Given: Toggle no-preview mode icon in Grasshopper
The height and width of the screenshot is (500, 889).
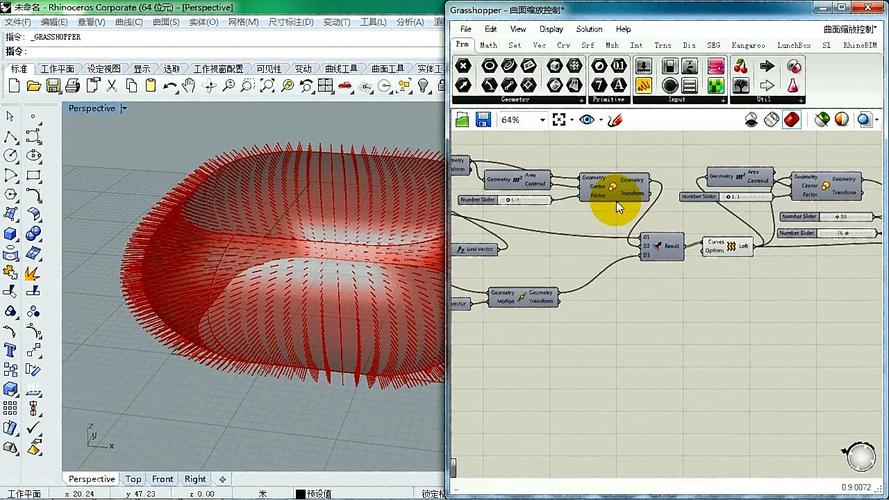Looking at the screenshot, I should click(751, 120).
